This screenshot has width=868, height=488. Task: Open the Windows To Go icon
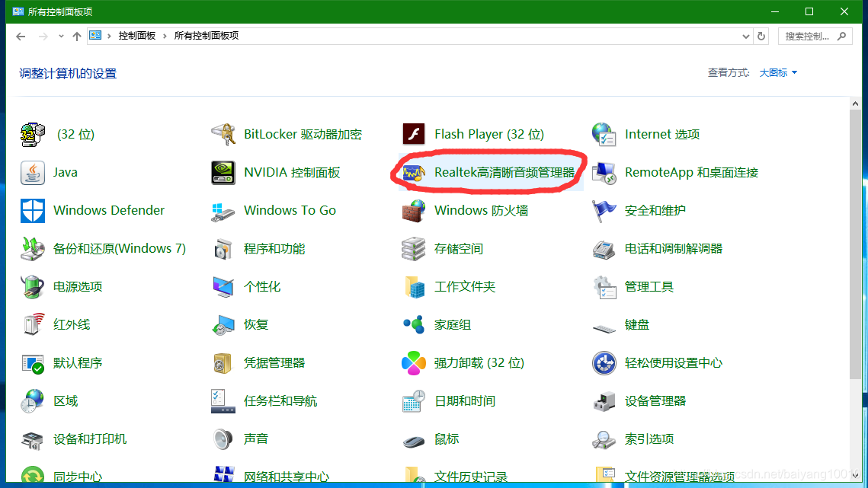(x=223, y=211)
